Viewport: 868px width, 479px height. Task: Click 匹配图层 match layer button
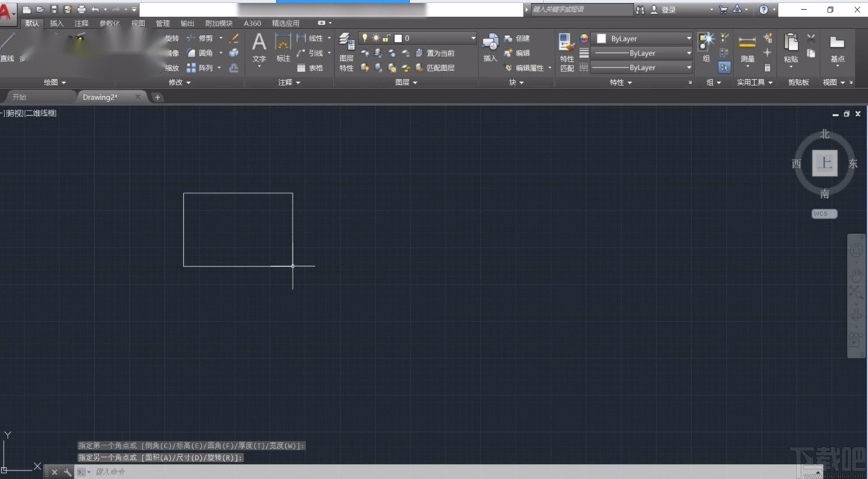[435, 68]
